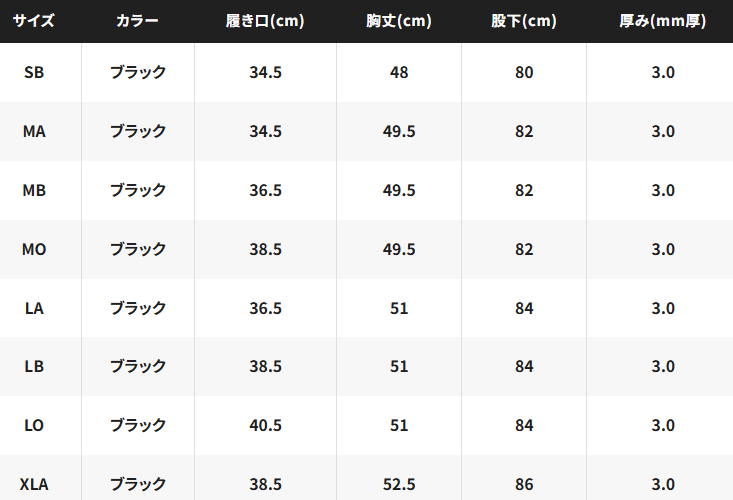
Task: Click the 股下(cm) column header
Action: point(524,21)
